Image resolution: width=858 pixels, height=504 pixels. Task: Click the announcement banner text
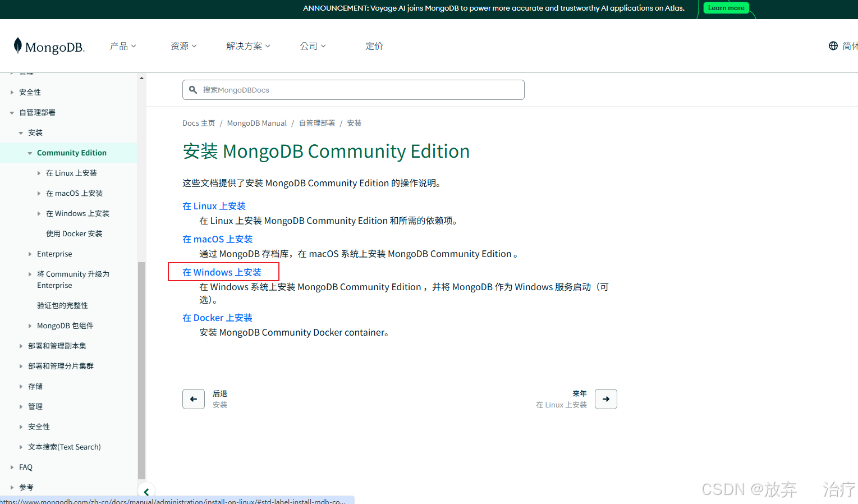[x=494, y=8]
